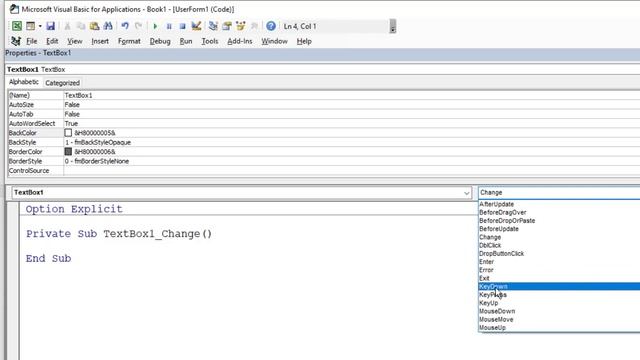Click the Redo toolbar icon
The image size is (640, 360).
pyautogui.click(x=138, y=26)
